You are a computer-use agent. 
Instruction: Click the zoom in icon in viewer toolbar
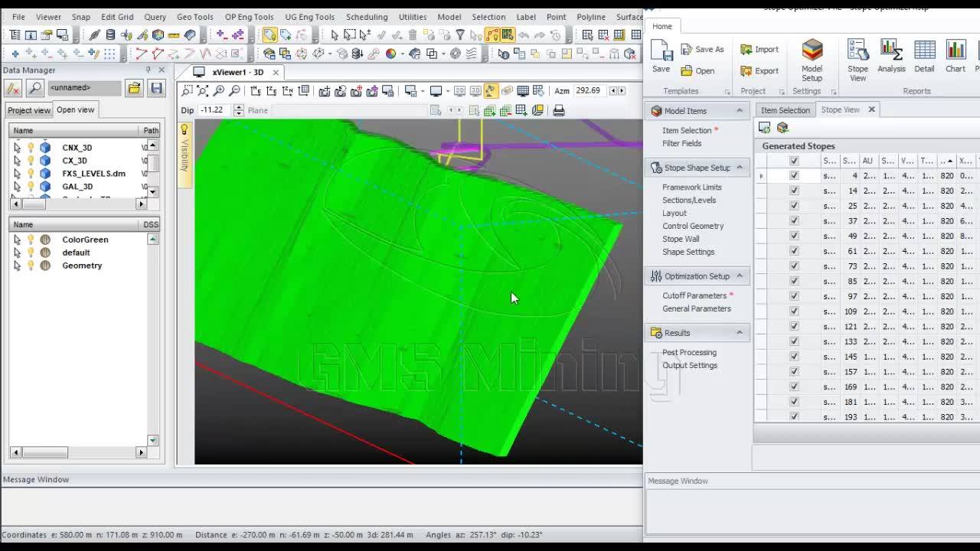(218, 90)
